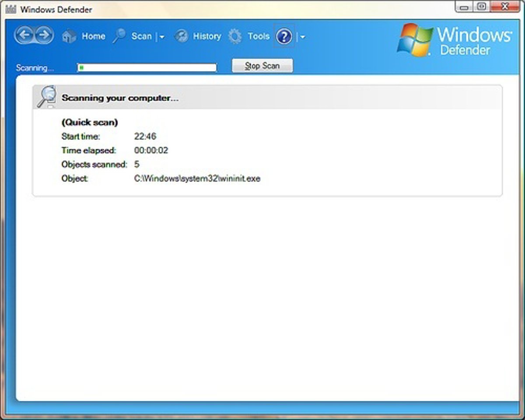
Task: Click the Home house icon
Action: tap(69, 36)
